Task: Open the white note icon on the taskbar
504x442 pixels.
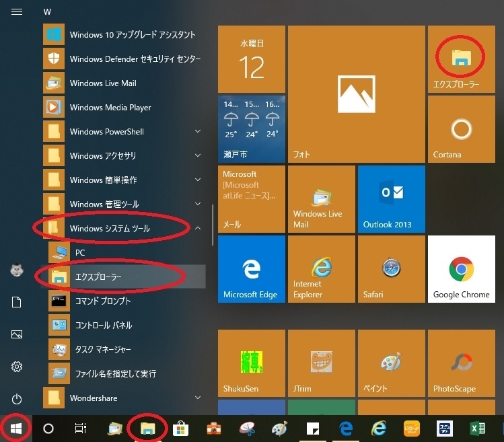Action: pyautogui.click(x=313, y=429)
